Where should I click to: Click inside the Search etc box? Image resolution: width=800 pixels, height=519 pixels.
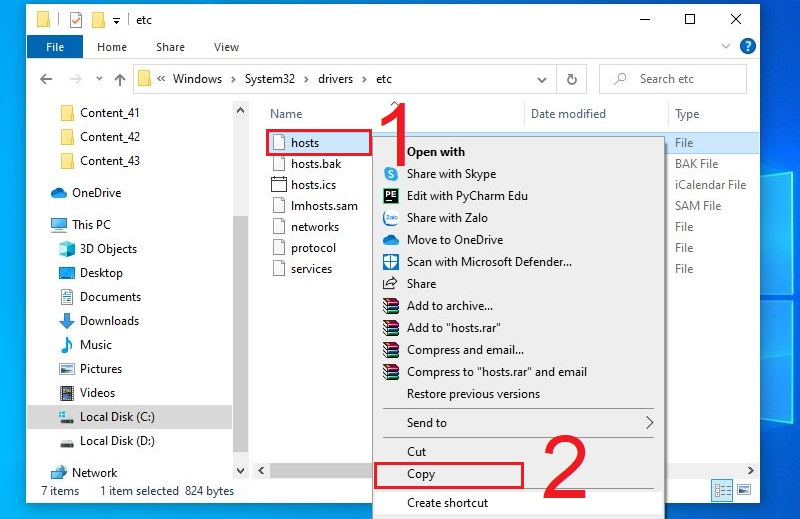tap(673, 79)
